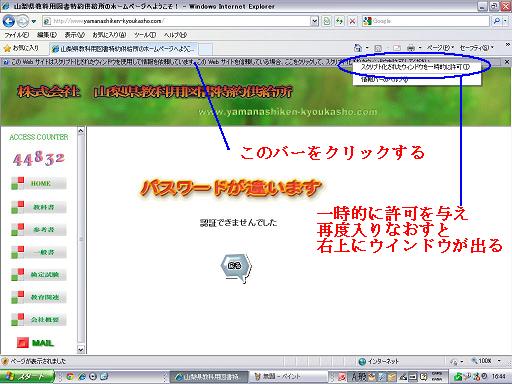Click the back speech-bubble button below message
Image resolution: width=512 pixels, height=384 pixels.
click(236, 268)
